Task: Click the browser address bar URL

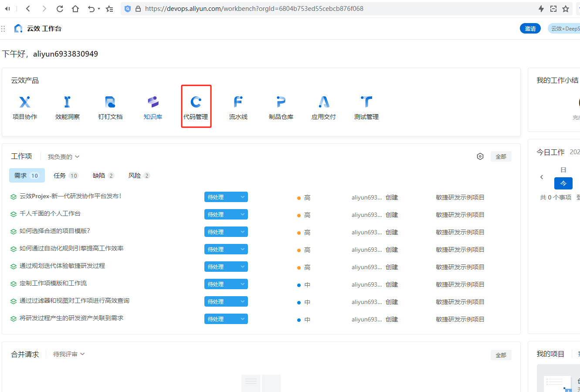Action: (254, 9)
